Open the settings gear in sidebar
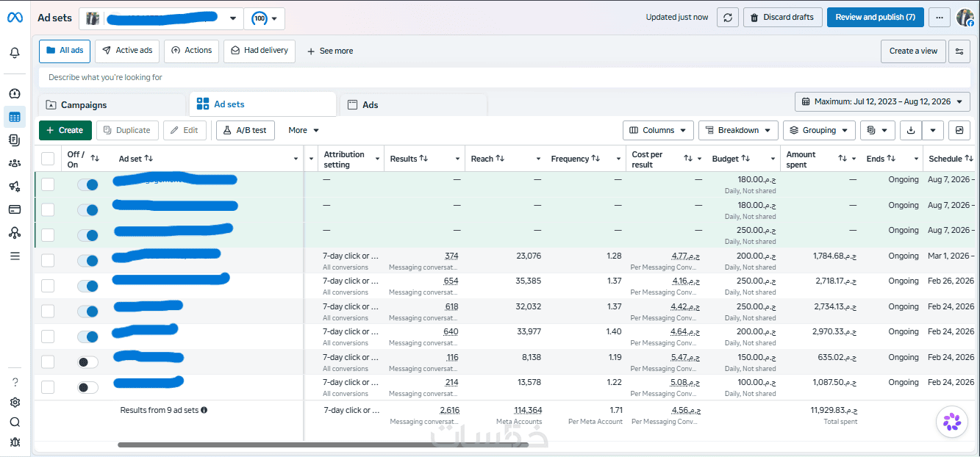The image size is (980, 457). click(15, 403)
